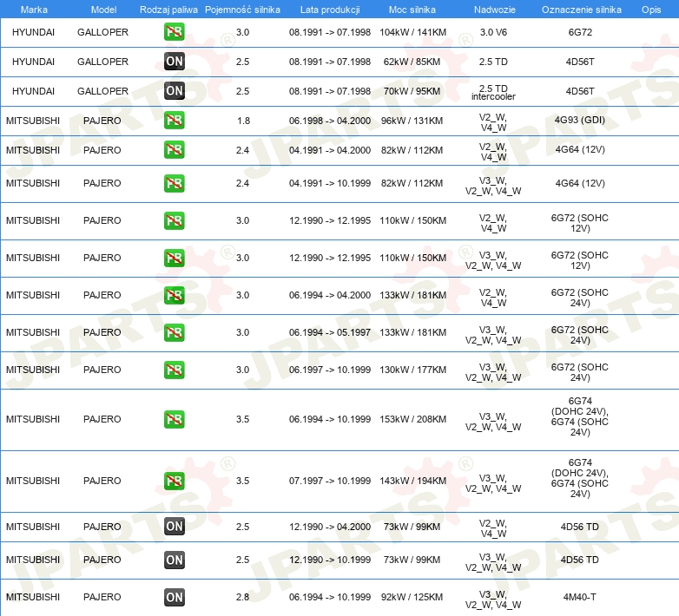
Task: Click the Moc silnika column header
Action: click(x=412, y=10)
